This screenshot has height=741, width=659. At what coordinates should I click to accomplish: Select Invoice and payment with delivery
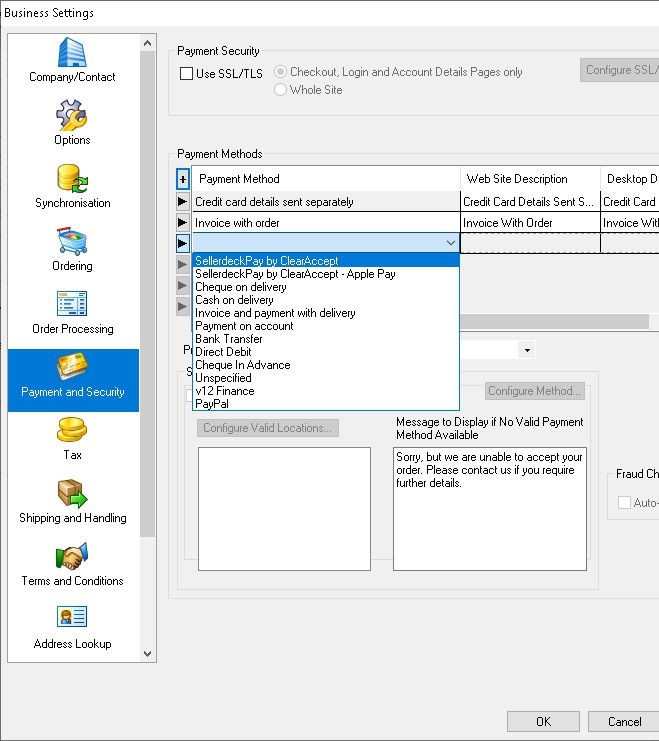(x=326, y=313)
